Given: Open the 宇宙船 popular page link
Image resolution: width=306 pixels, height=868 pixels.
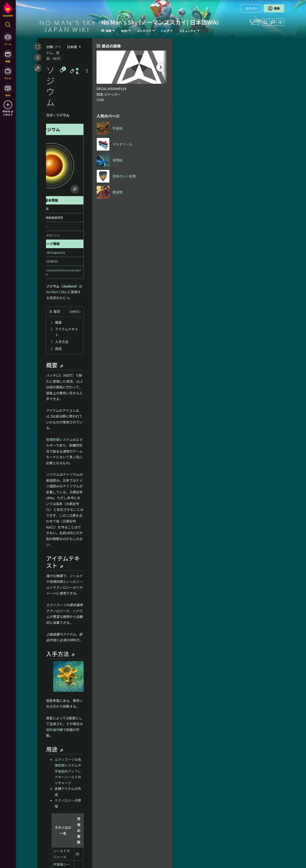Looking at the screenshot, I should [x=117, y=128].
